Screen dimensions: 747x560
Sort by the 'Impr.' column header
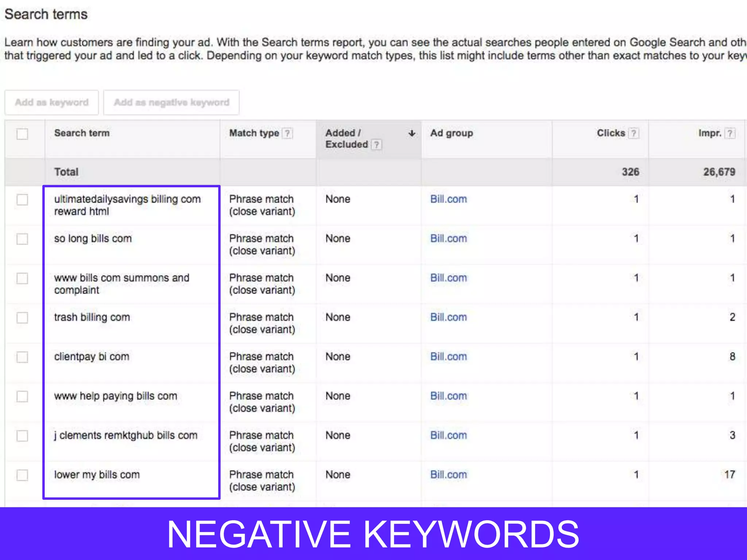coord(710,133)
